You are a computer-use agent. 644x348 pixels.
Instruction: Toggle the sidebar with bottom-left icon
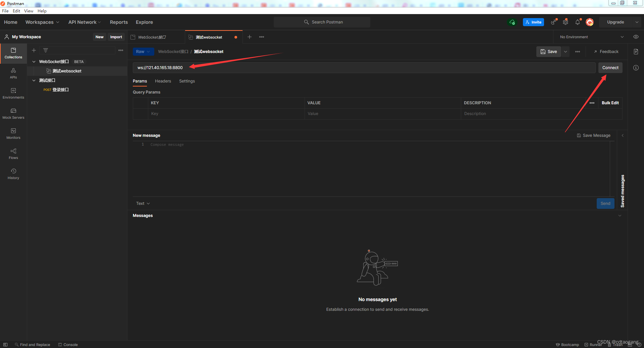click(5, 345)
